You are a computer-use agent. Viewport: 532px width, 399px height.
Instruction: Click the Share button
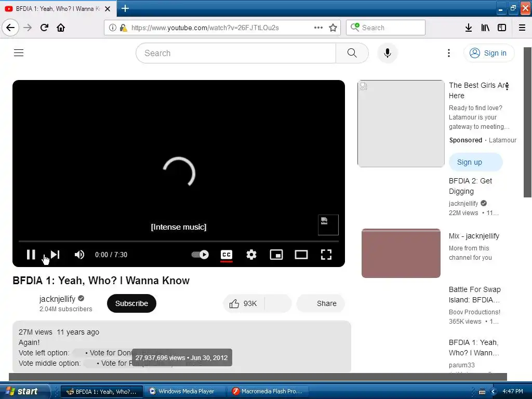click(x=321, y=303)
